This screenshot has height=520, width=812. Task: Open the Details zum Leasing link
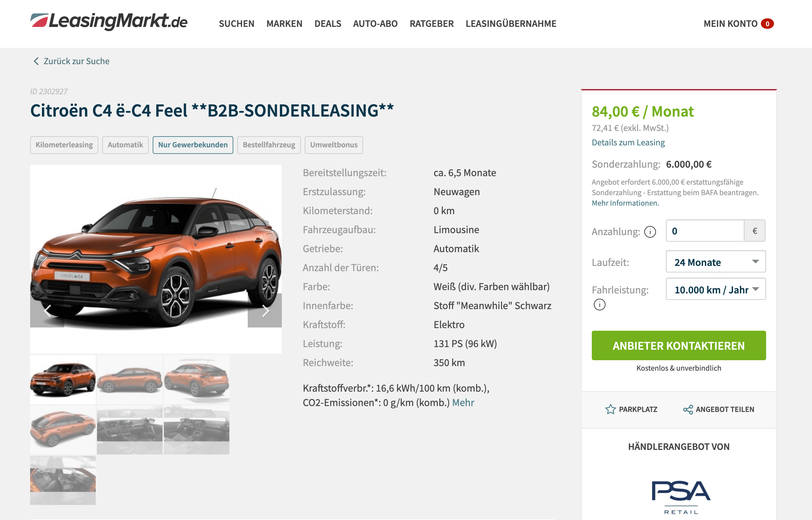click(628, 142)
